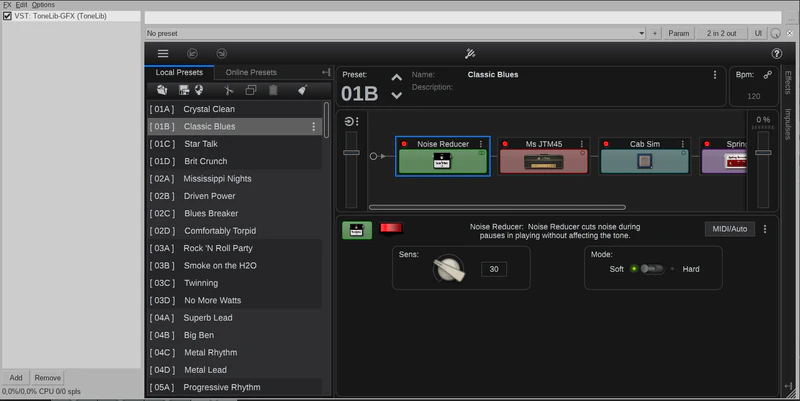Screen dimensions: 800x401
Task: Open the Edit menu
Action: (x=21, y=5)
